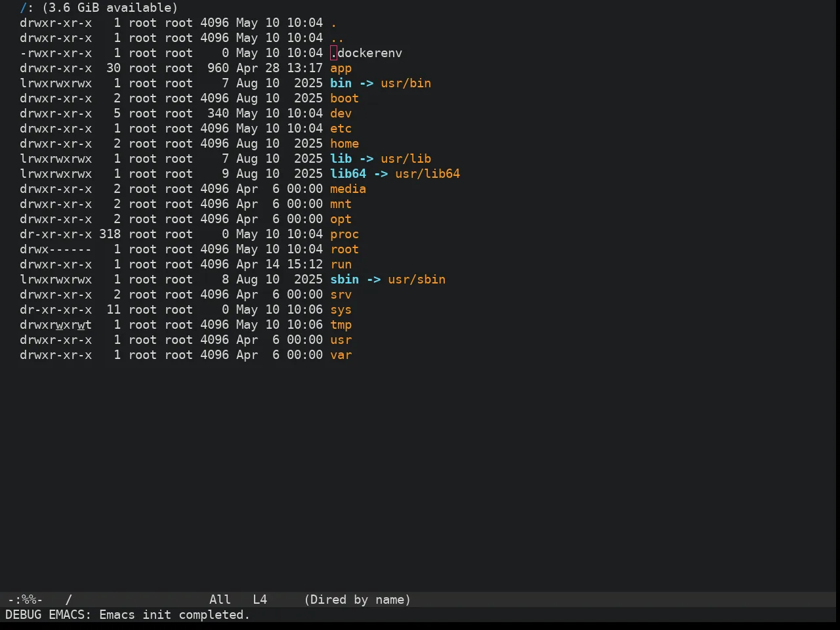The width and height of the screenshot is (840, 630).
Task: Open the home directory
Action: point(345,144)
